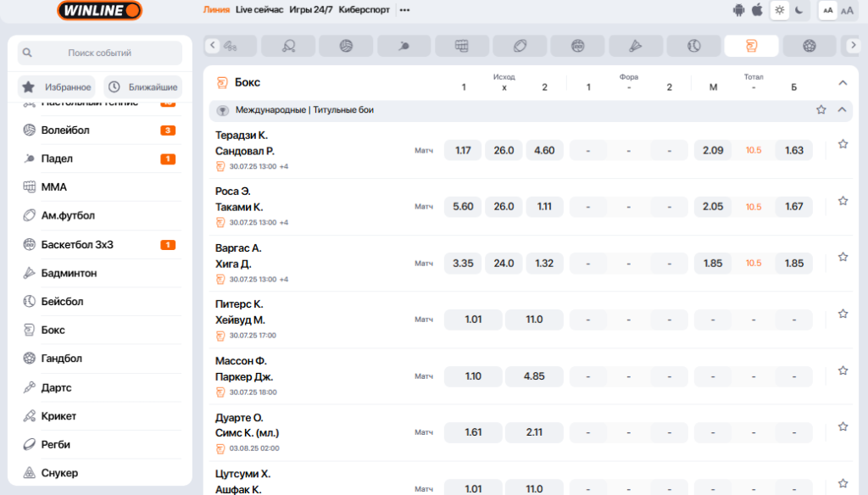Image resolution: width=868 pixels, height=495 pixels.
Task: Star the Международные Титульные бои league
Action: point(821,110)
